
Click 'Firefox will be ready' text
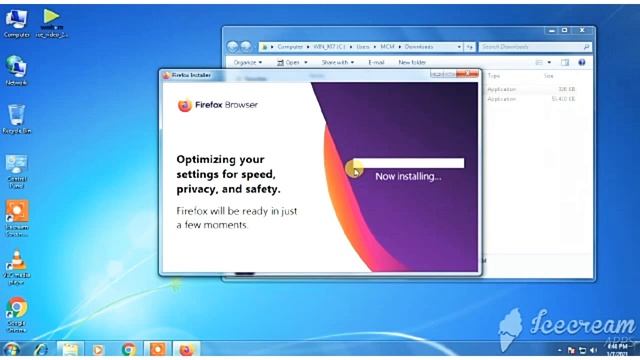tap(237, 218)
